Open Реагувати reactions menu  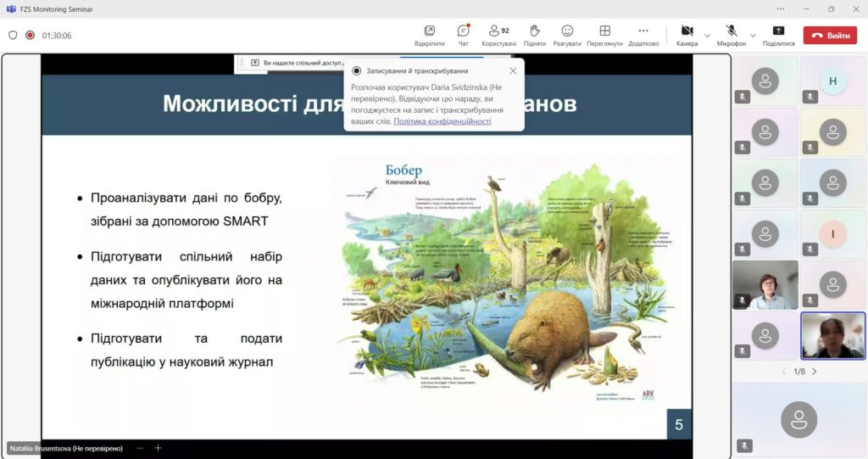567,36
